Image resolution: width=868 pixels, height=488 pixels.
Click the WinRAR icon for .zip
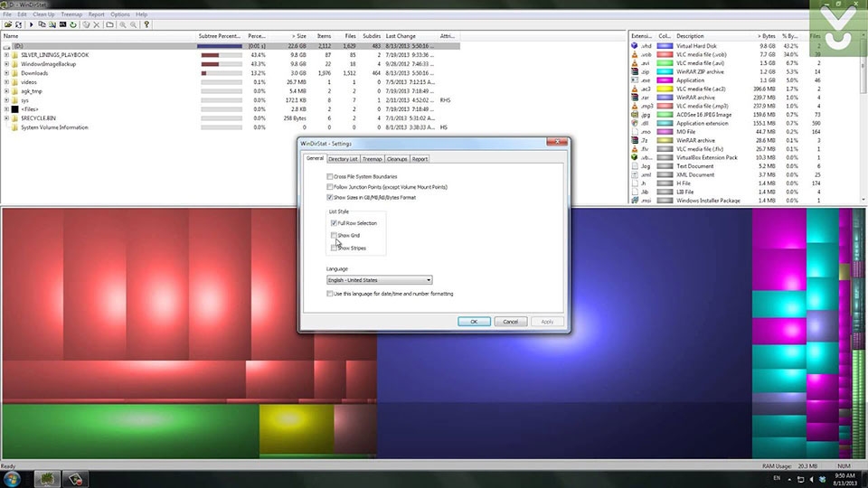[x=635, y=72]
